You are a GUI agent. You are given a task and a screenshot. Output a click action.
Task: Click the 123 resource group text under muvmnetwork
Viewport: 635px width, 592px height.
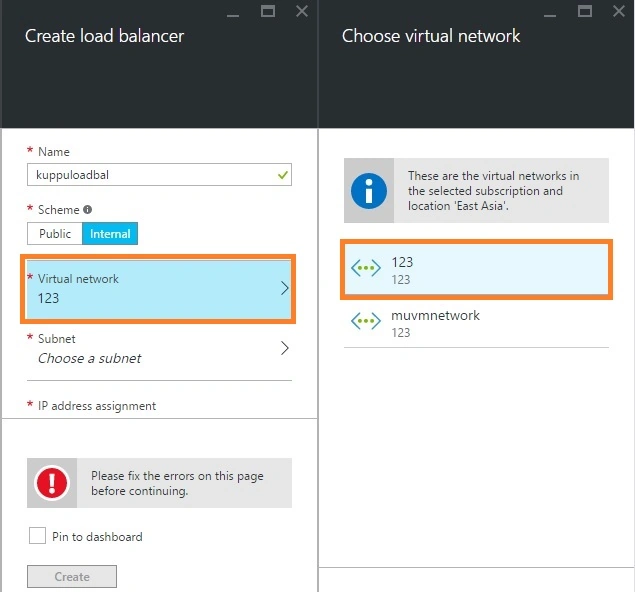401,332
